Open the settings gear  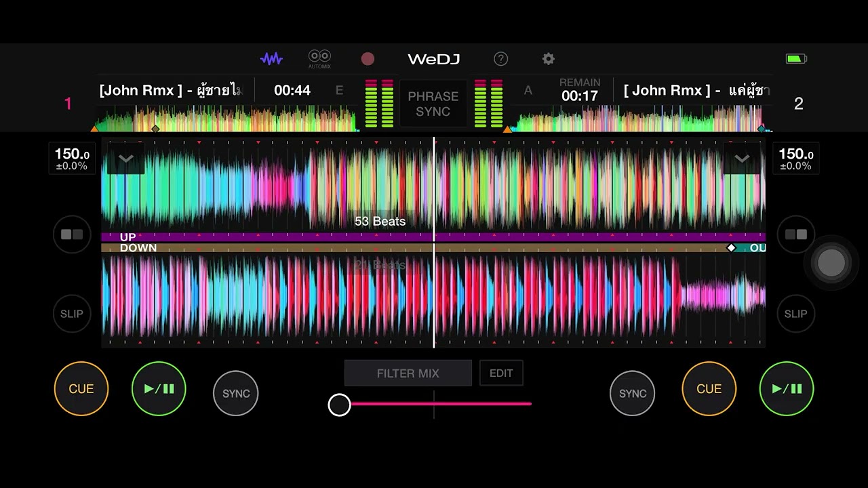click(549, 59)
